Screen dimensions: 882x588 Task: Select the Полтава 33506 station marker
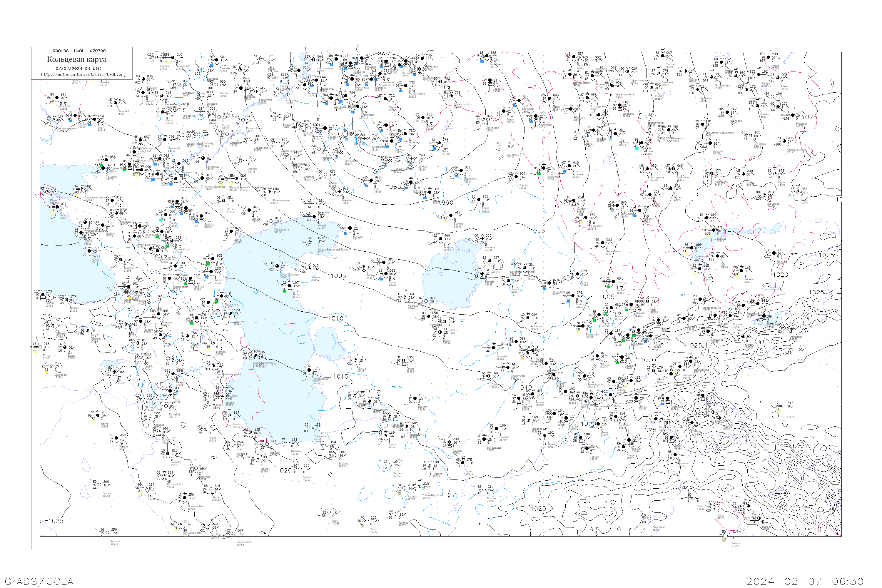[57, 98]
